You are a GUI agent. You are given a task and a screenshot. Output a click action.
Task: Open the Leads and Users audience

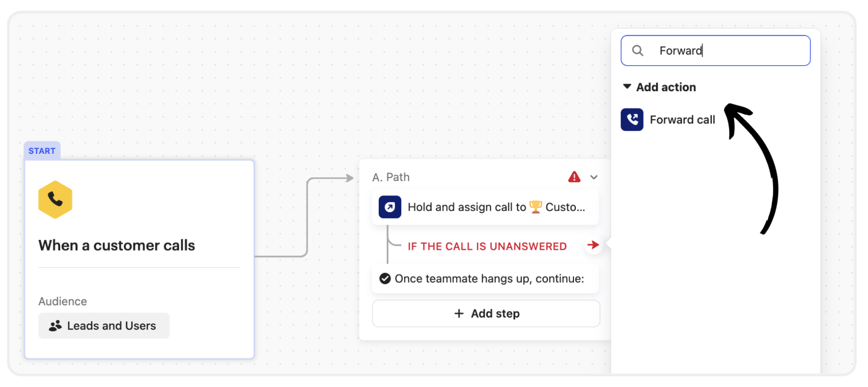(104, 326)
